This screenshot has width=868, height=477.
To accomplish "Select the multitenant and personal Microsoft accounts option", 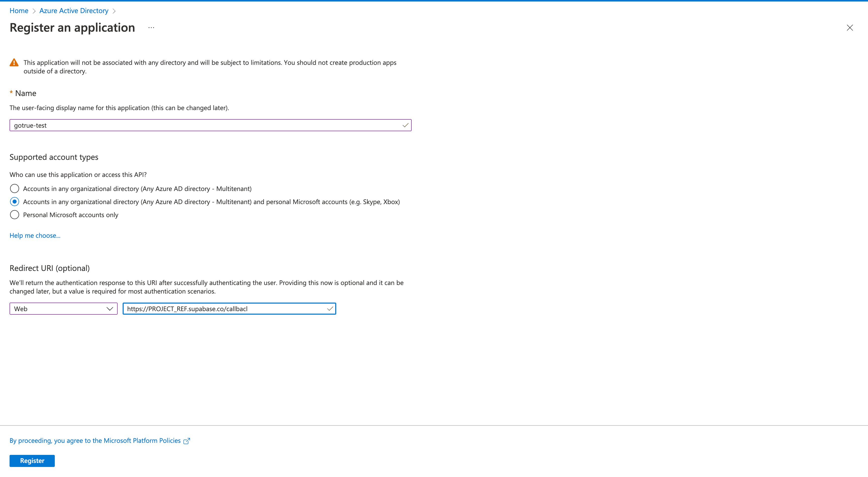I will coord(15,202).
